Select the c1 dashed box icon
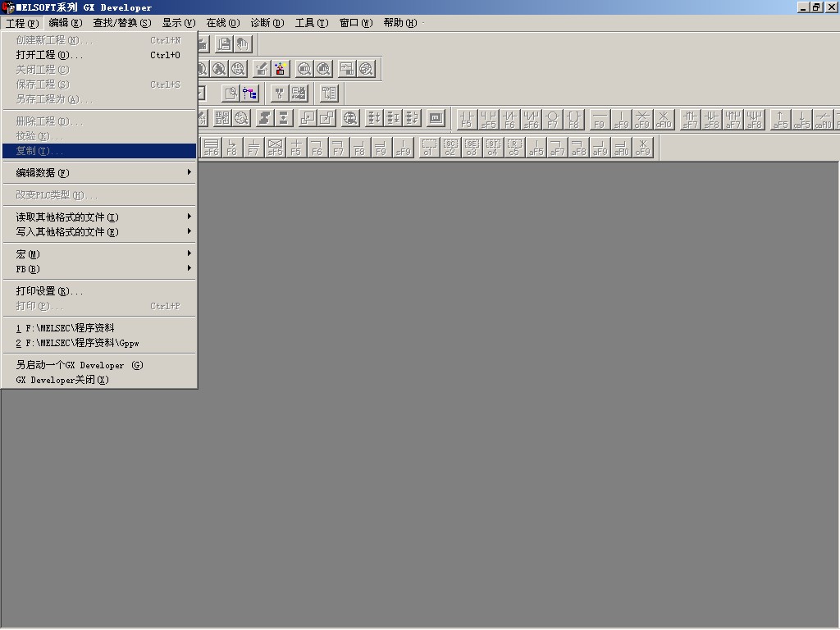The width and height of the screenshot is (840, 630). 428,148
